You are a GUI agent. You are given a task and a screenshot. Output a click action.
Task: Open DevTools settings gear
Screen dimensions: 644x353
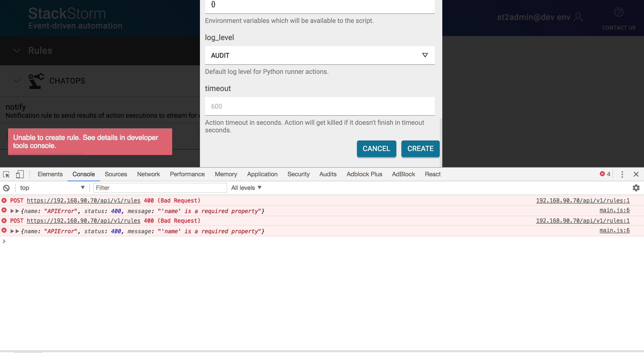[636, 188]
